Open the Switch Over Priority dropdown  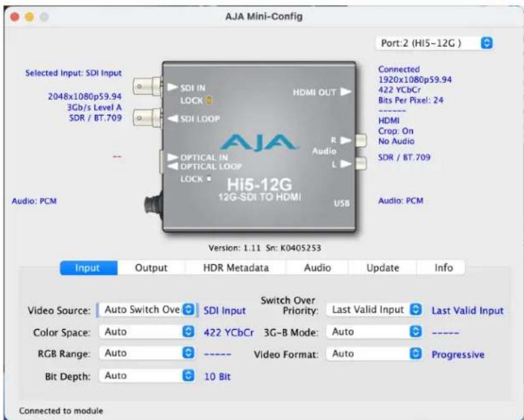point(374,310)
